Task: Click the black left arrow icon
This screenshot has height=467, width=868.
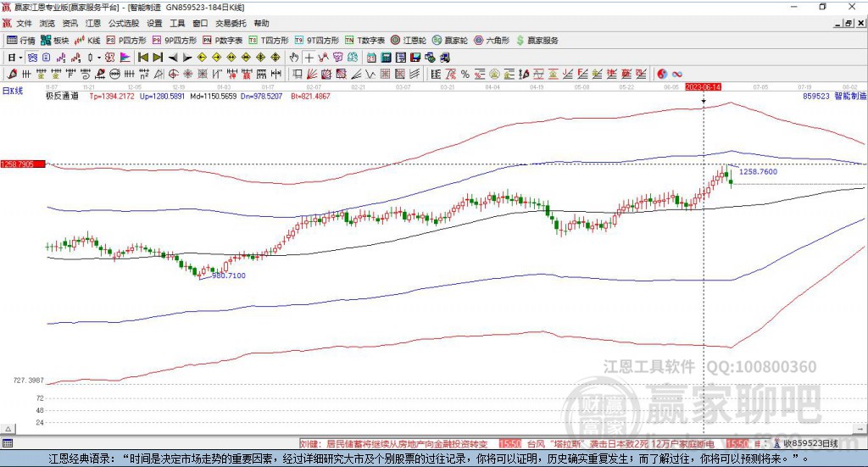Action: pos(173,58)
